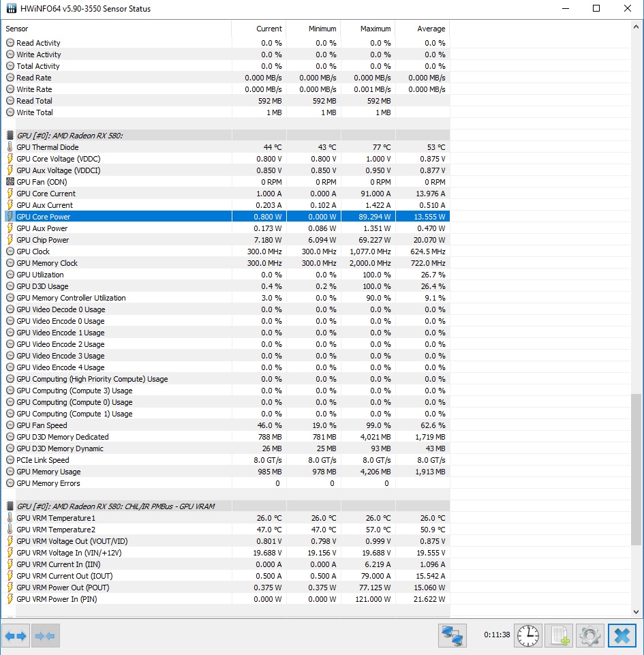Click the scrollbar down arrow
This screenshot has width=644, height=655.
pyautogui.click(x=636, y=612)
